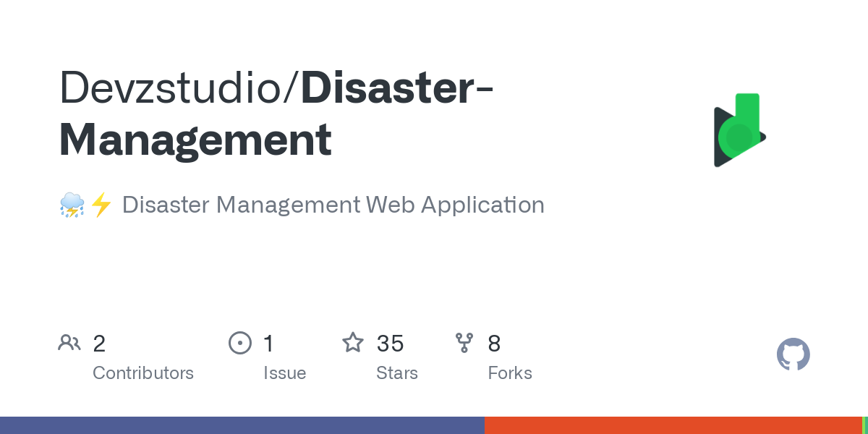Open the Issue circle icon

coord(240,343)
